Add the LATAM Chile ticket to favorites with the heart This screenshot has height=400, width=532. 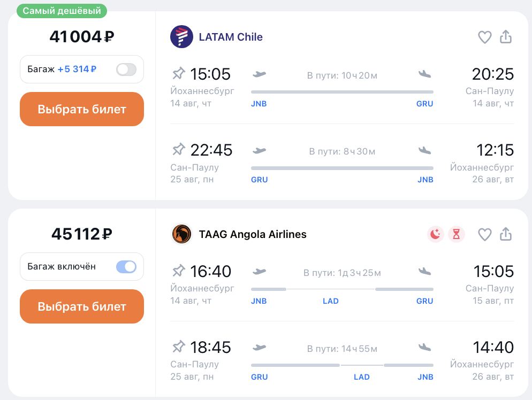[484, 37]
